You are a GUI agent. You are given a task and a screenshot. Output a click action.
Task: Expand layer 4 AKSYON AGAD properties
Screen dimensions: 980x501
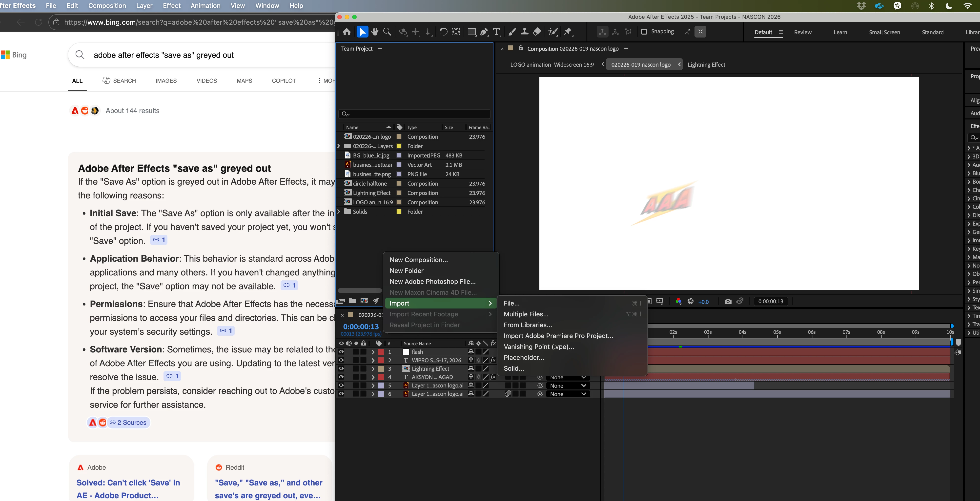click(x=373, y=377)
